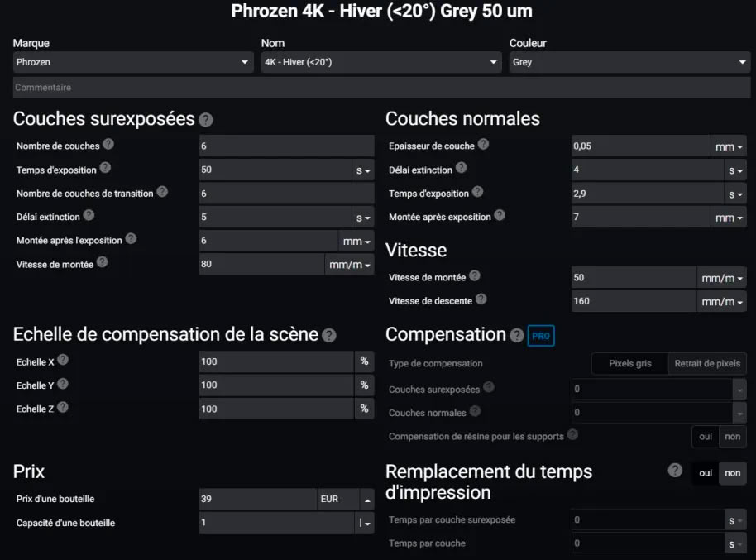Click help icon beside Nombre de couches de transition
The height and width of the screenshot is (560, 756).
pyautogui.click(x=162, y=191)
